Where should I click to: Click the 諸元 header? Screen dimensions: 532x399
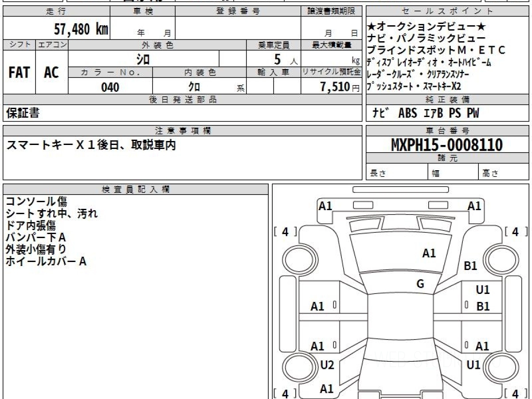click(x=448, y=158)
